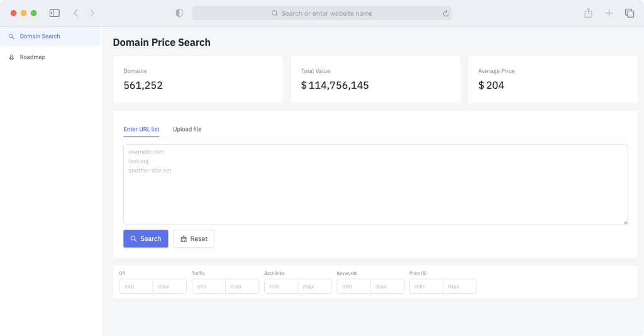This screenshot has width=644, height=336.
Task: Click into the URL list text area
Action: [x=375, y=184]
